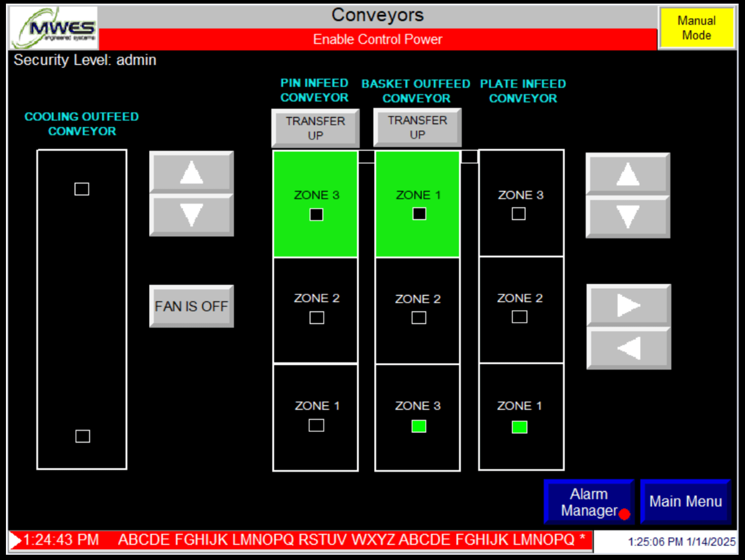745x560 pixels.
Task: Toggle Zone 2 checkbox on Basket Outfeed Conveyor
Action: pyautogui.click(x=418, y=317)
